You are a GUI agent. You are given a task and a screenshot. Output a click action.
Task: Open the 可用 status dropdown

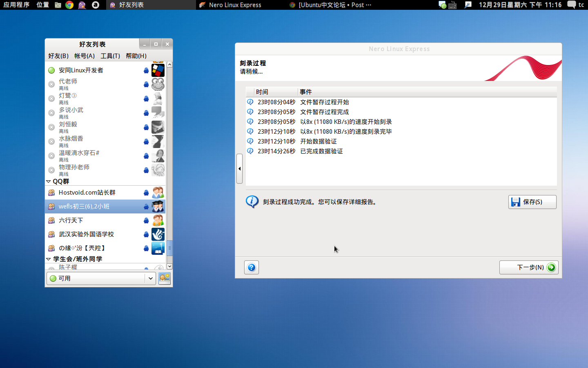[101, 278]
